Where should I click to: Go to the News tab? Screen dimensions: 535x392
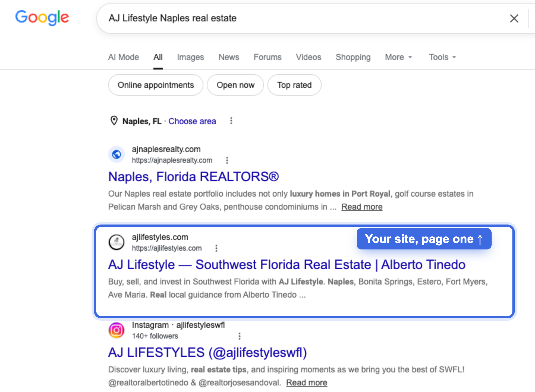pyautogui.click(x=229, y=57)
